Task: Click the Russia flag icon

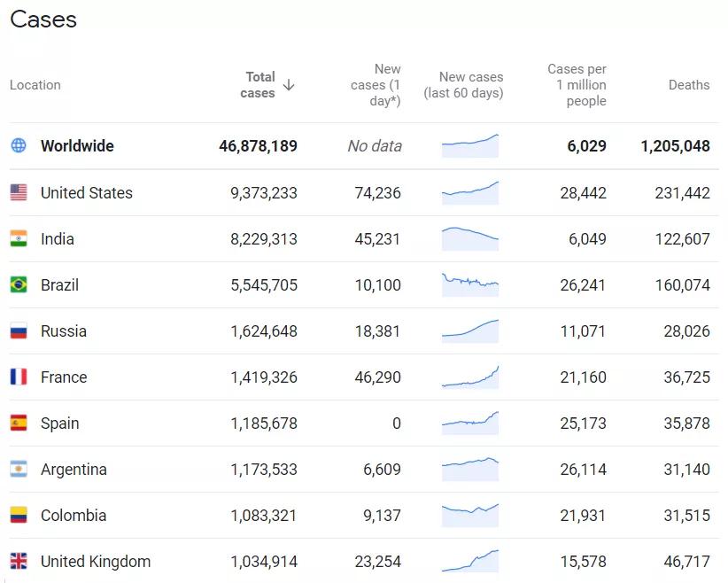Action: (x=19, y=330)
